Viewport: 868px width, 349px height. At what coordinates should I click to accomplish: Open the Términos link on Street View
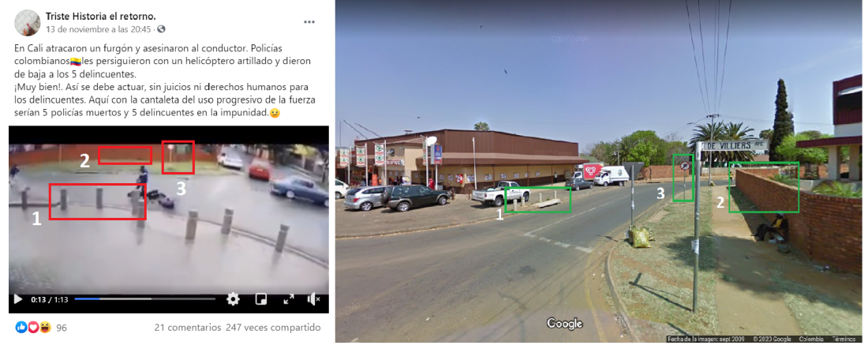844,339
